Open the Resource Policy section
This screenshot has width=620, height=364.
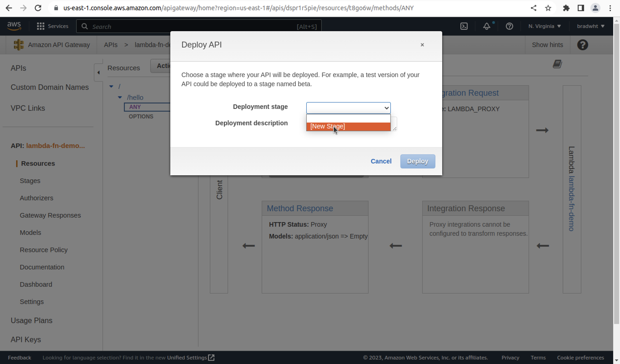coord(44,250)
